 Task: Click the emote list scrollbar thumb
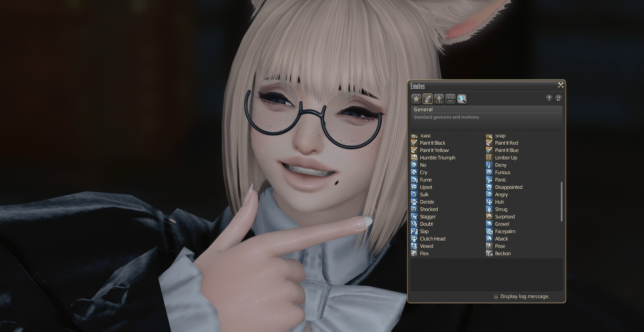[x=561, y=201]
